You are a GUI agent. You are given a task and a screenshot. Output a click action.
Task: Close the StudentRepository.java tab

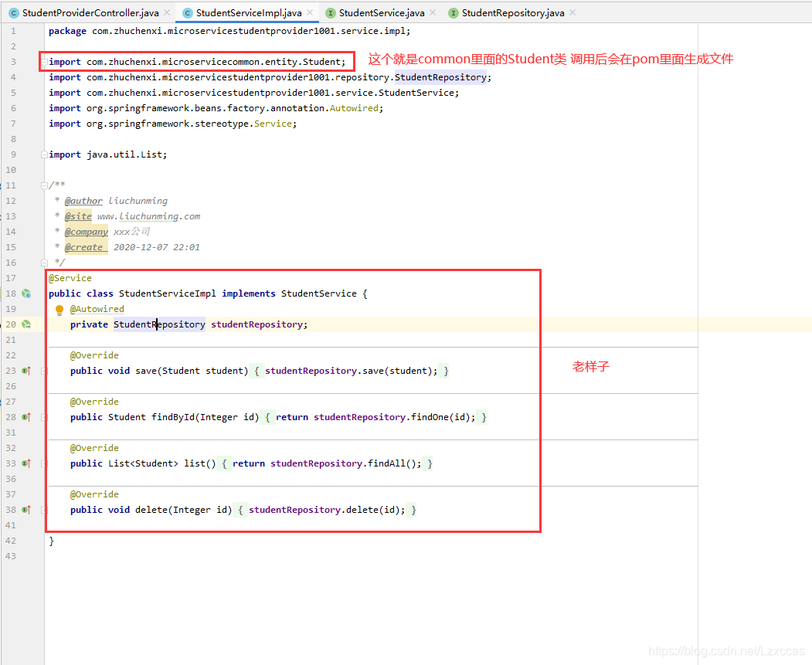click(x=572, y=12)
